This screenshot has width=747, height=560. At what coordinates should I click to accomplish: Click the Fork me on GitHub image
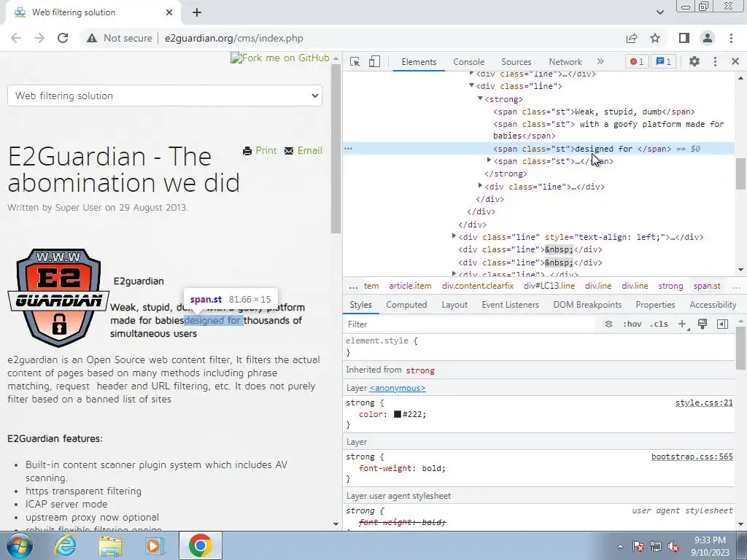(280, 58)
